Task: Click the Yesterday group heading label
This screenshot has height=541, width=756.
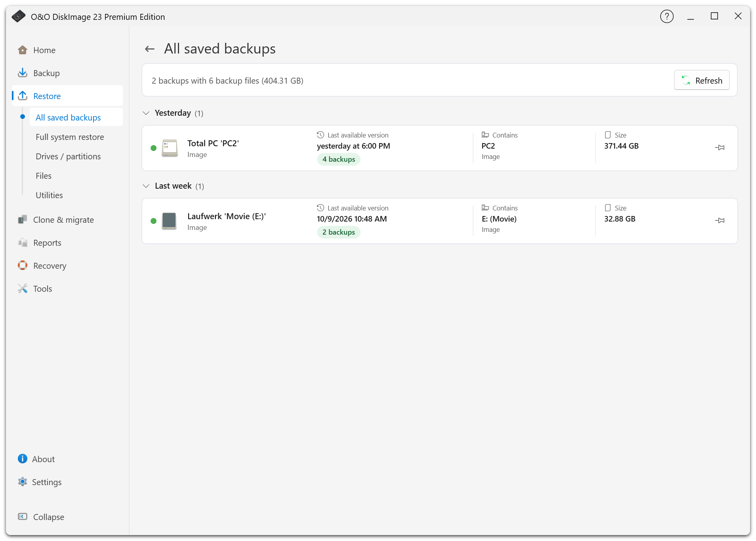Action: [173, 113]
